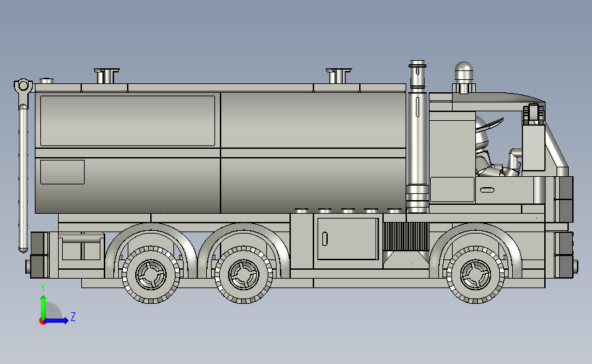592x364 pixels.
Task: Click the cab door handle
Action: pos(487,190)
